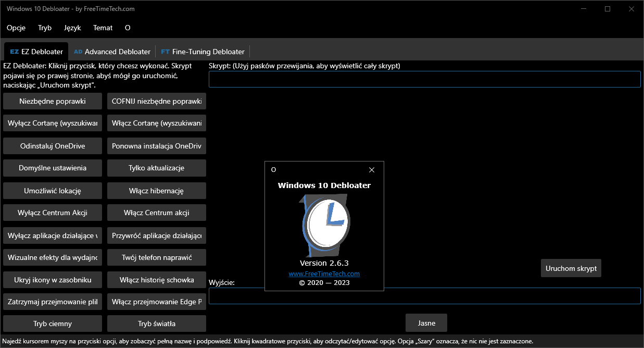
Task: Close the main Windows 10 Debloater window
Action: 632,9
